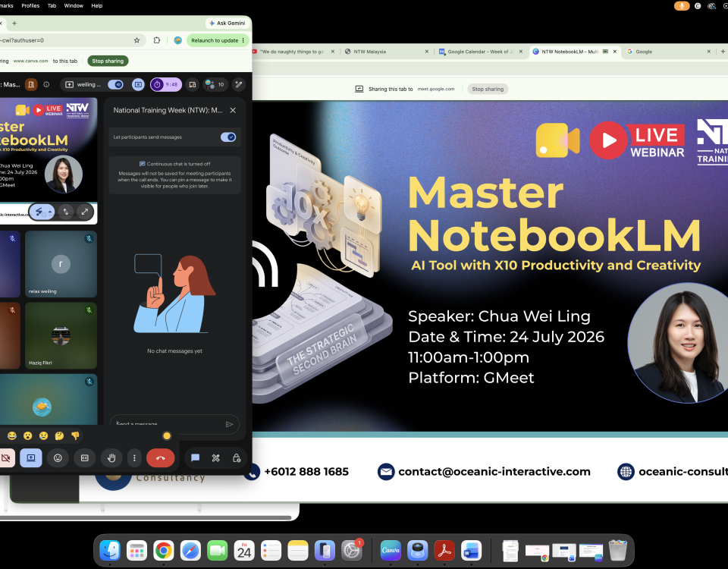Open host controls lock icon
The height and width of the screenshot is (569, 728).
click(237, 458)
